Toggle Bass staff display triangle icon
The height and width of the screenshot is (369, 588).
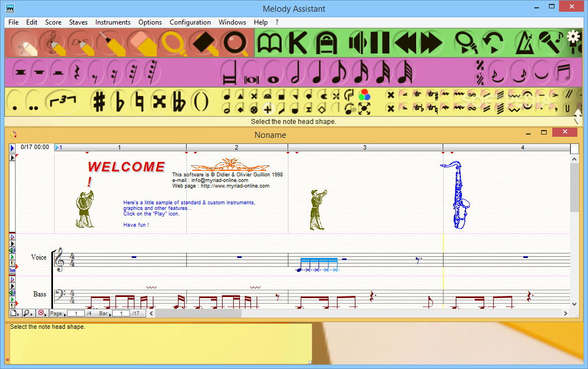[12, 280]
